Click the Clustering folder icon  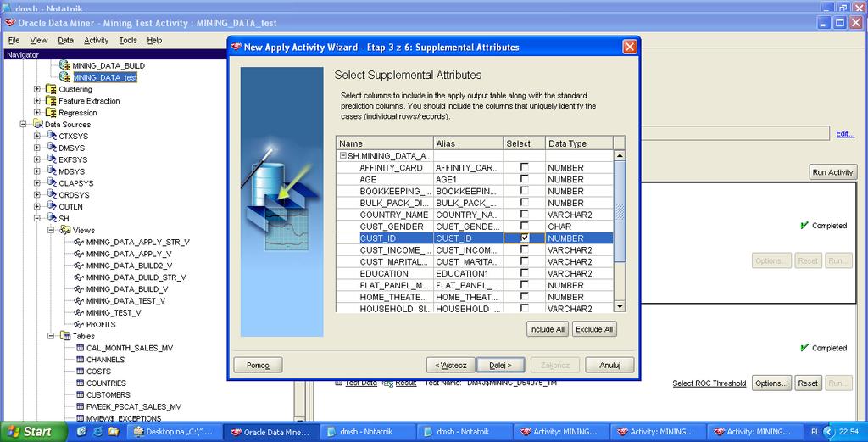[x=51, y=89]
